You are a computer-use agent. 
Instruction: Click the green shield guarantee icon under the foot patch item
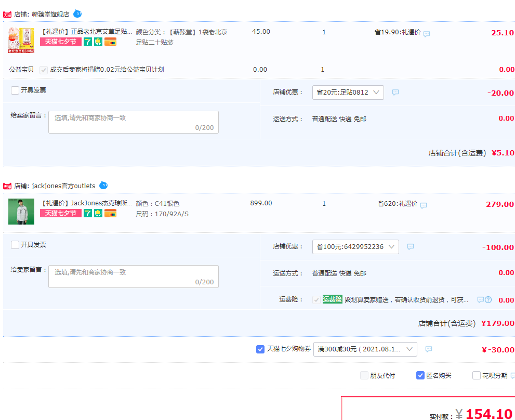coord(98,42)
